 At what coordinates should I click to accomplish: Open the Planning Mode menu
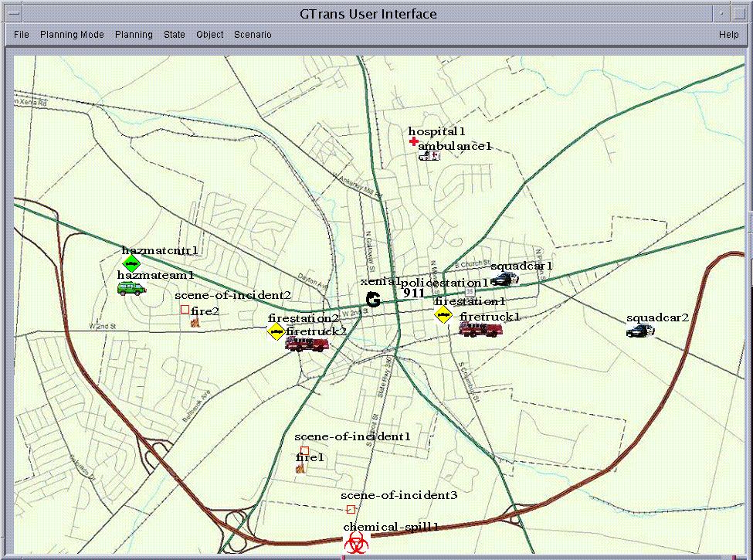point(72,35)
